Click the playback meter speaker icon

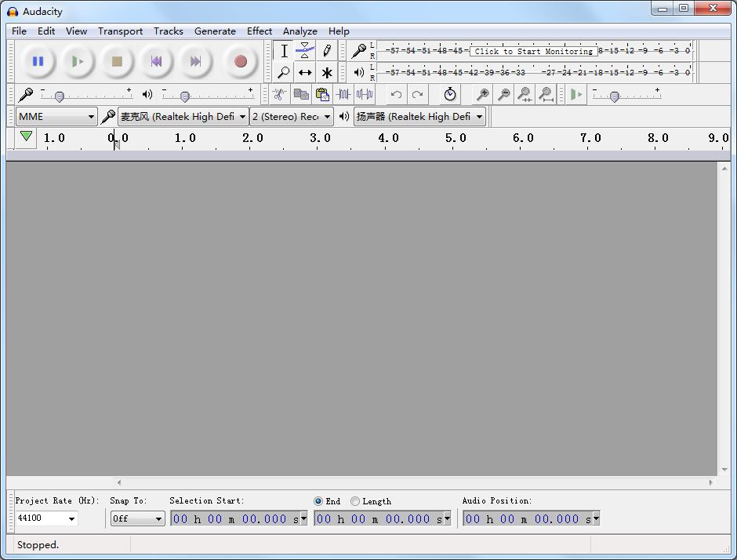[x=358, y=72]
